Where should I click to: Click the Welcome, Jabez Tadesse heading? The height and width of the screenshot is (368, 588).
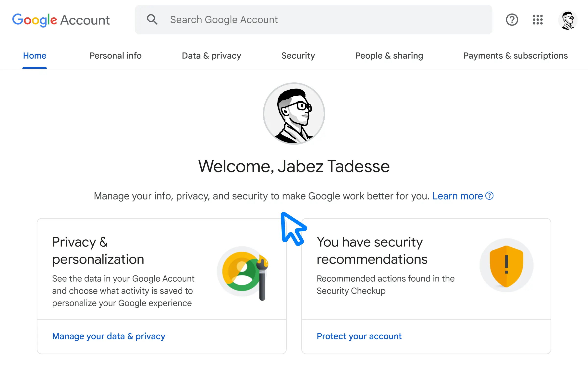pos(294,166)
